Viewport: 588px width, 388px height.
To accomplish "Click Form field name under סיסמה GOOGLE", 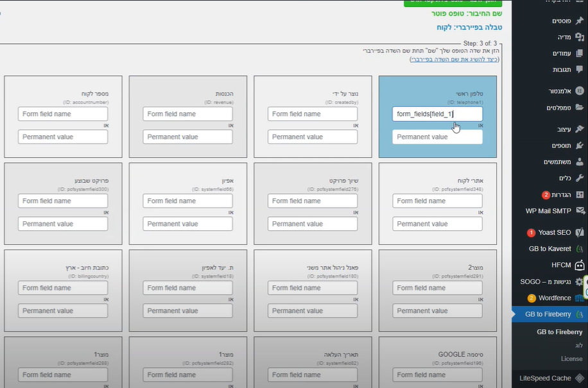I will pos(437,375).
